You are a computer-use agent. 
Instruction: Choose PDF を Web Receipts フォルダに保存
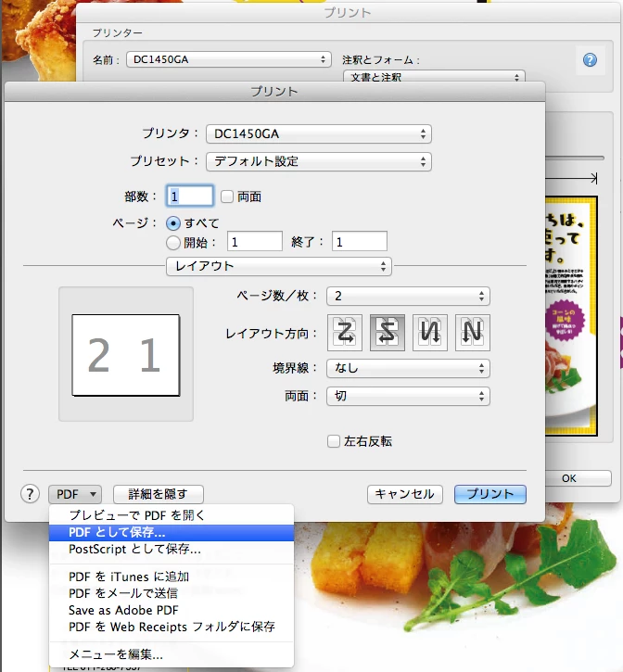172,627
